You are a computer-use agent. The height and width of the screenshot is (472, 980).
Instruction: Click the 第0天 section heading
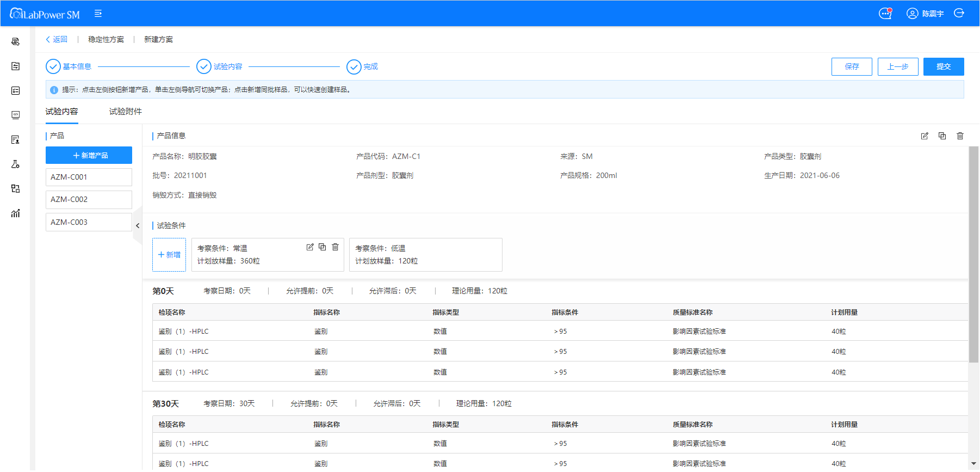[x=163, y=291]
